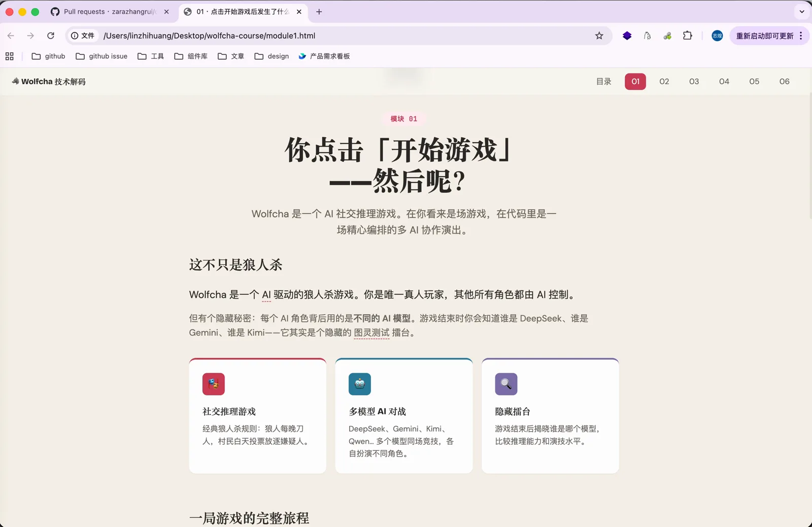Select the 隐藏擂台 card title

pos(513,411)
